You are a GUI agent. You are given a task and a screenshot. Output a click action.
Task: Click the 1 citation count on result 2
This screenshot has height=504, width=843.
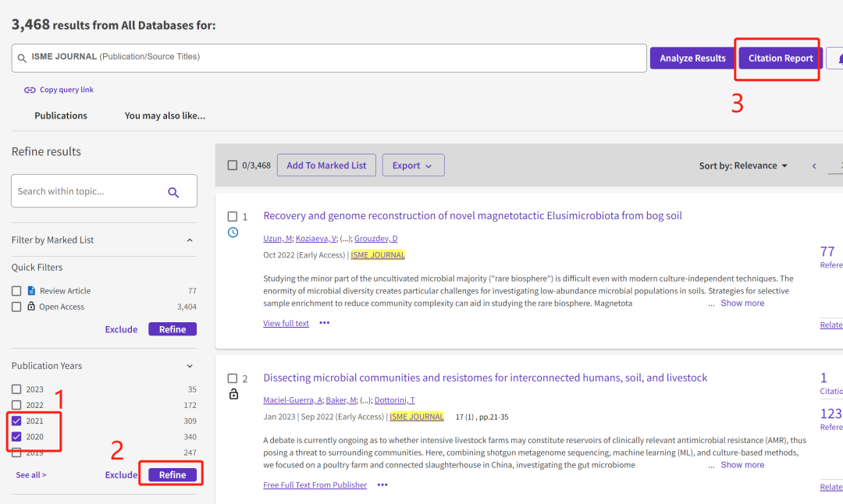(x=823, y=378)
